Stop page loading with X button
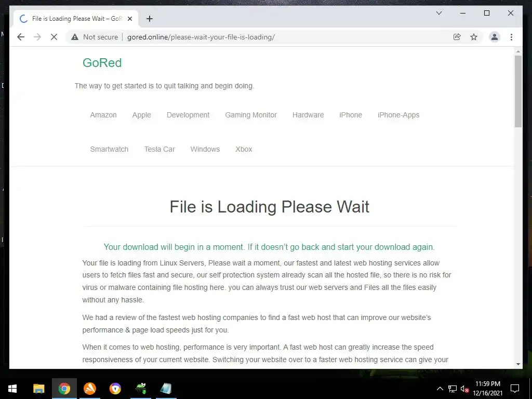This screenshot has width=532, height=399. click(54, 37)
